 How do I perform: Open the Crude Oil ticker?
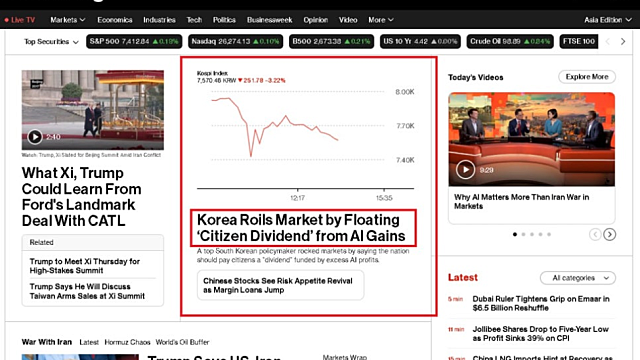pos(510,41)
